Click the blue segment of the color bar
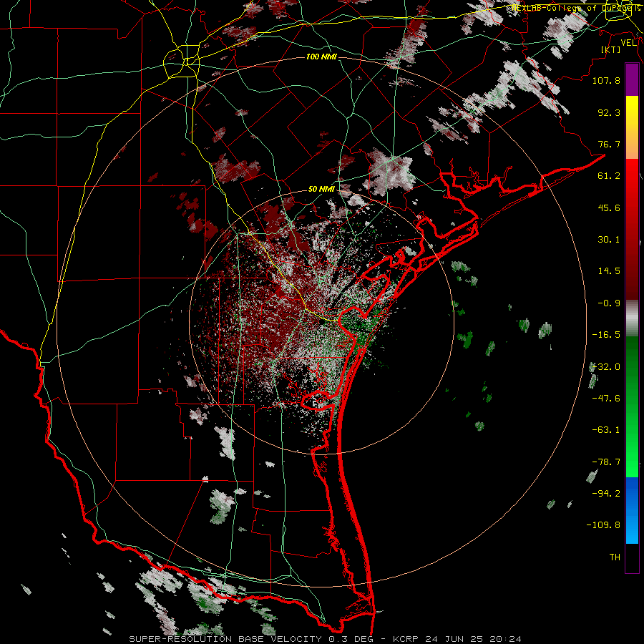This screenshot has height=644, width=644. point(632,510)
